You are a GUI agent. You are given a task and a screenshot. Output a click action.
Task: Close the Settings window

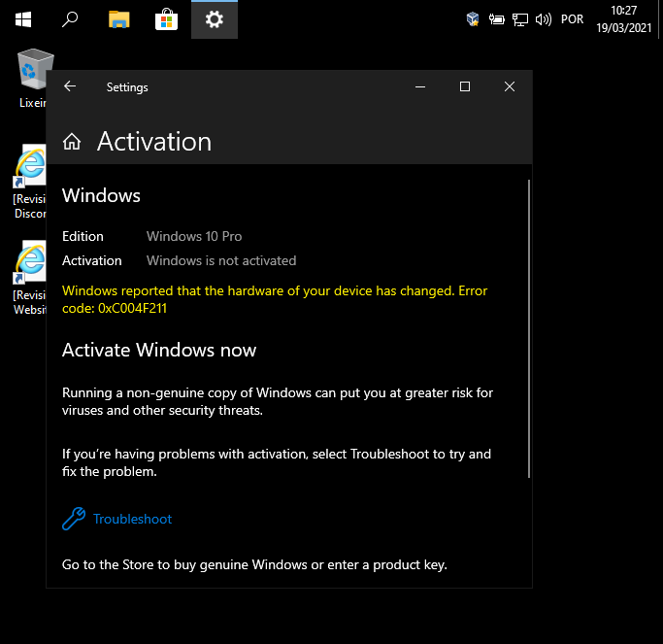[x=510, y=86]
